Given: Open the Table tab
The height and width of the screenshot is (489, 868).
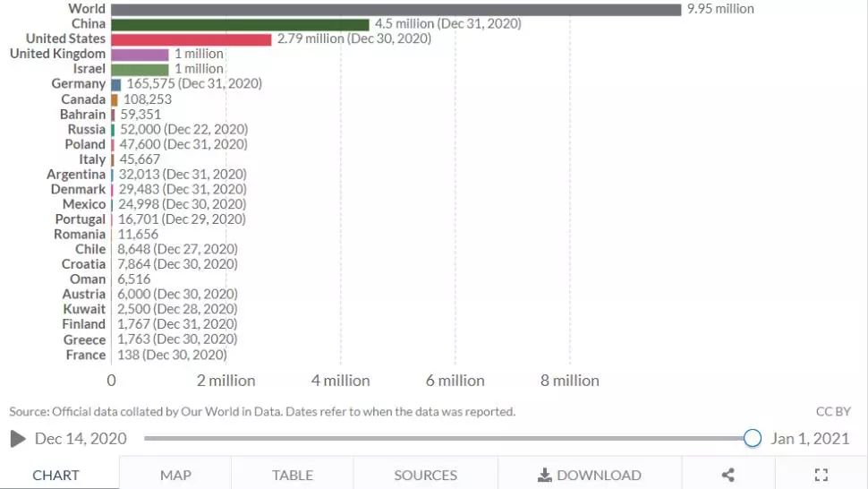Looking at the screenshot, I should (x=293, y=475).
